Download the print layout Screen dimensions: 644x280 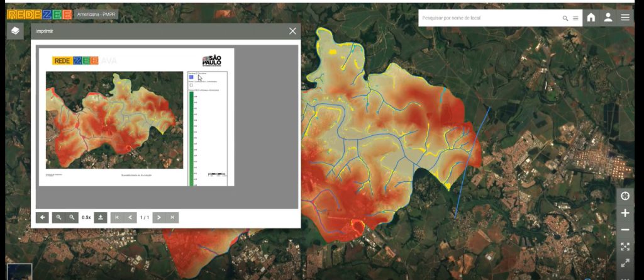pyautogui.click(x=101, y=217)
